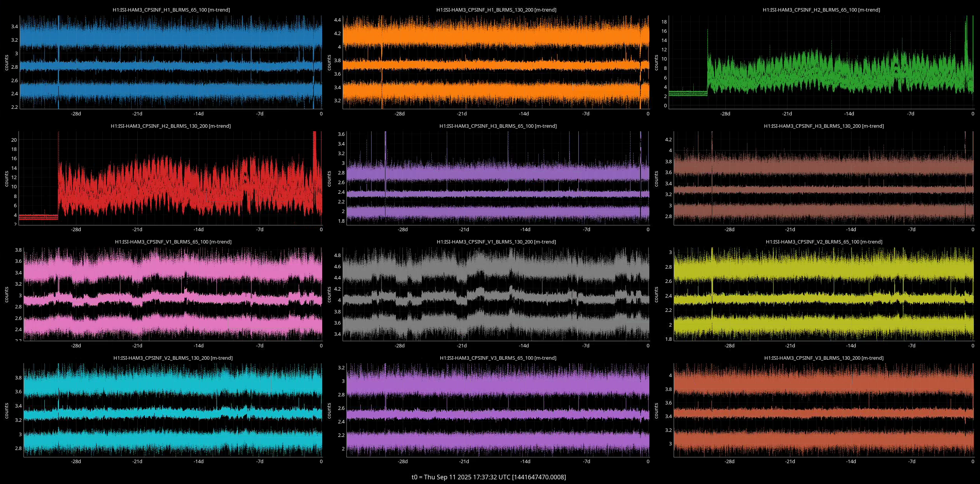Click the V2_BLRMS_130_200 plot title
The height and width of the screenshot is (484, 980).
173,358
